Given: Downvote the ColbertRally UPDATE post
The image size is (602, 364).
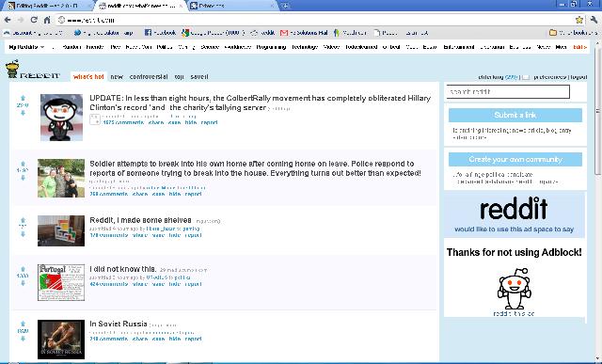Looking at the screenshot, I should click(23, 113).
